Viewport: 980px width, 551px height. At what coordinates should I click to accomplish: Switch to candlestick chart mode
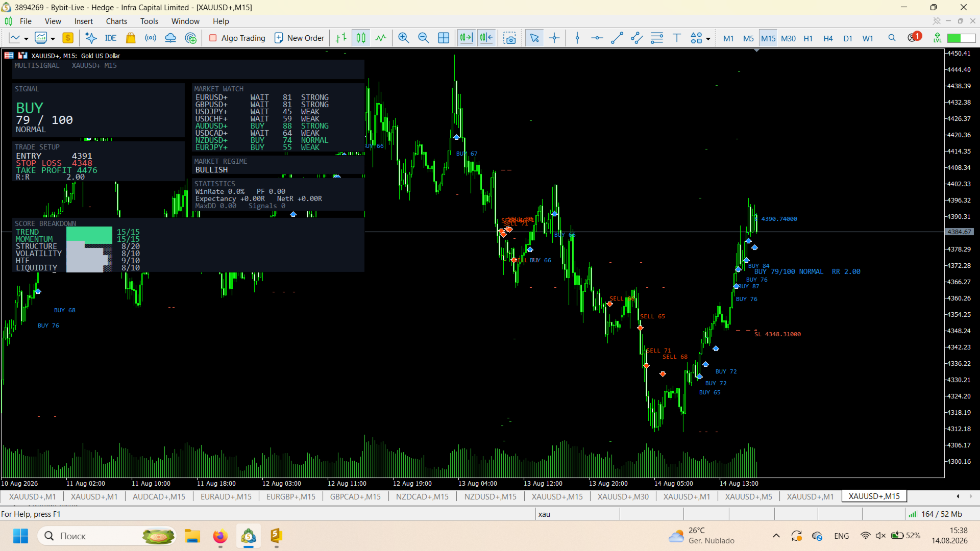[x=361, y=38]
